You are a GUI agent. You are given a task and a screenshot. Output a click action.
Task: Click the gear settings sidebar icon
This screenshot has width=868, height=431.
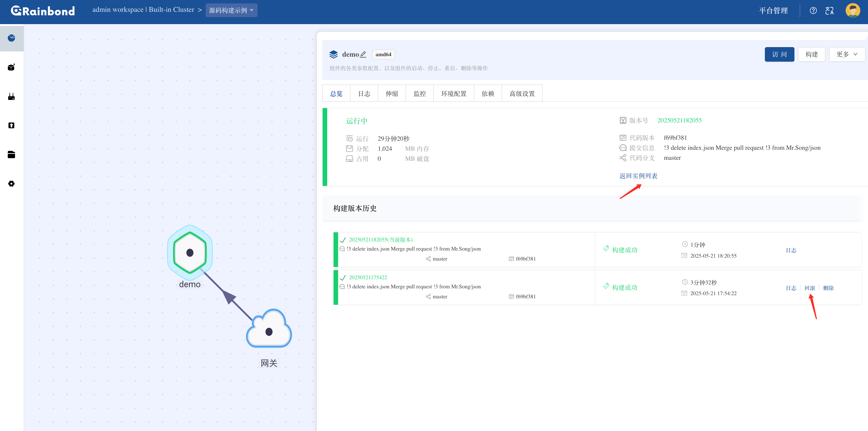(x=11, y=183)
